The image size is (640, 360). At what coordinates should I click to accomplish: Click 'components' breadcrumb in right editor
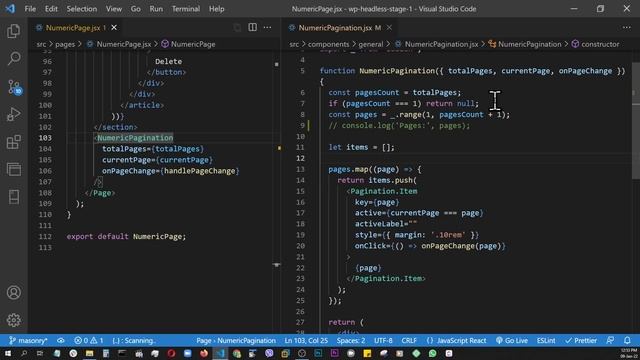(328, 44)
